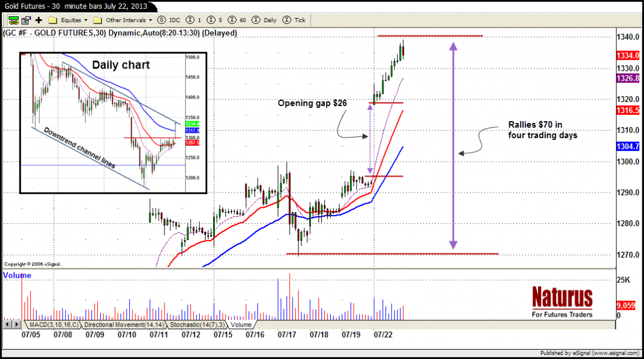Screen dimensions: 644x359
Task: Click the plus add icon in toolbar
Action: pyautogui.click(x=38, y=20)
